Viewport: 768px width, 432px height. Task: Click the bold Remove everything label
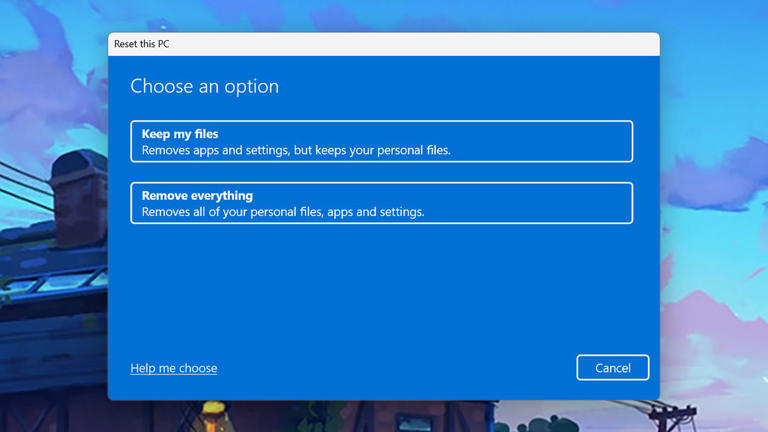[x=197, y=195]
